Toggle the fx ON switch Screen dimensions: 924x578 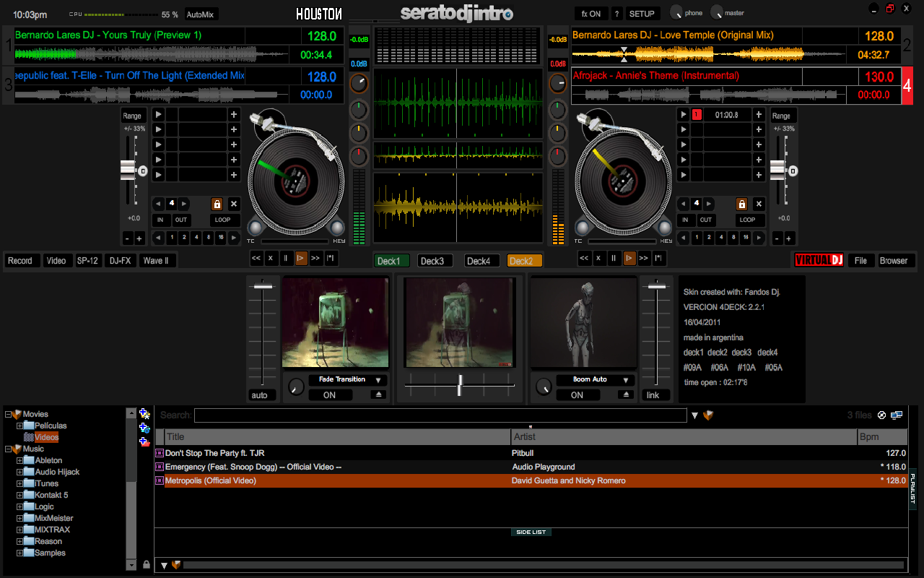[590, 13]
